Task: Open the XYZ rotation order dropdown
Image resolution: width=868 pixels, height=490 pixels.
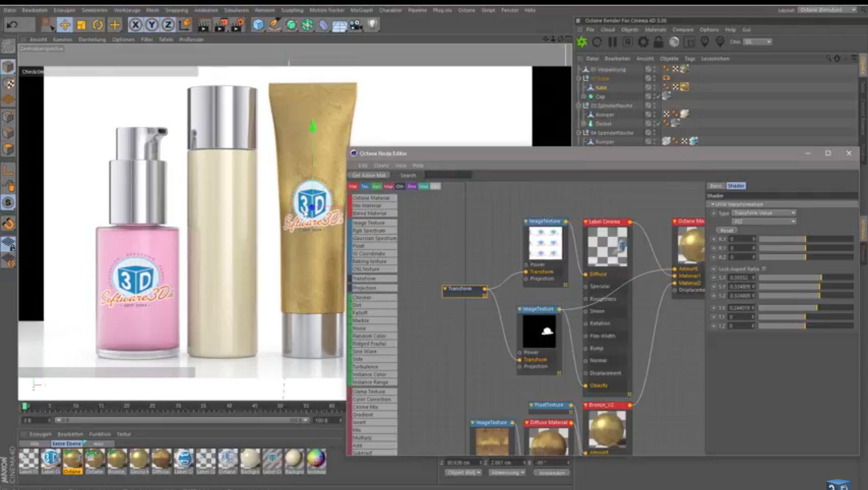Action: 764,221
